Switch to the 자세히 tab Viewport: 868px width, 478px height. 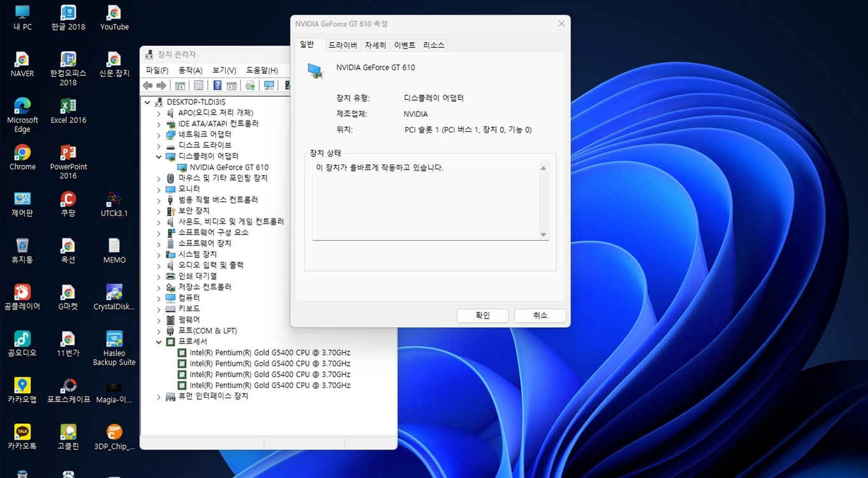click(x=375, y=45)
